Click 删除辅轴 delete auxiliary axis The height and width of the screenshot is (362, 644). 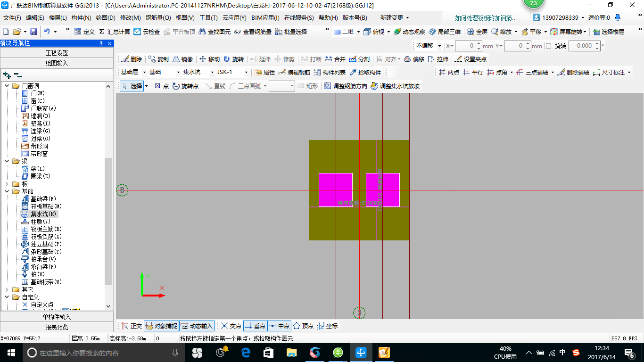tap(573, 72)
